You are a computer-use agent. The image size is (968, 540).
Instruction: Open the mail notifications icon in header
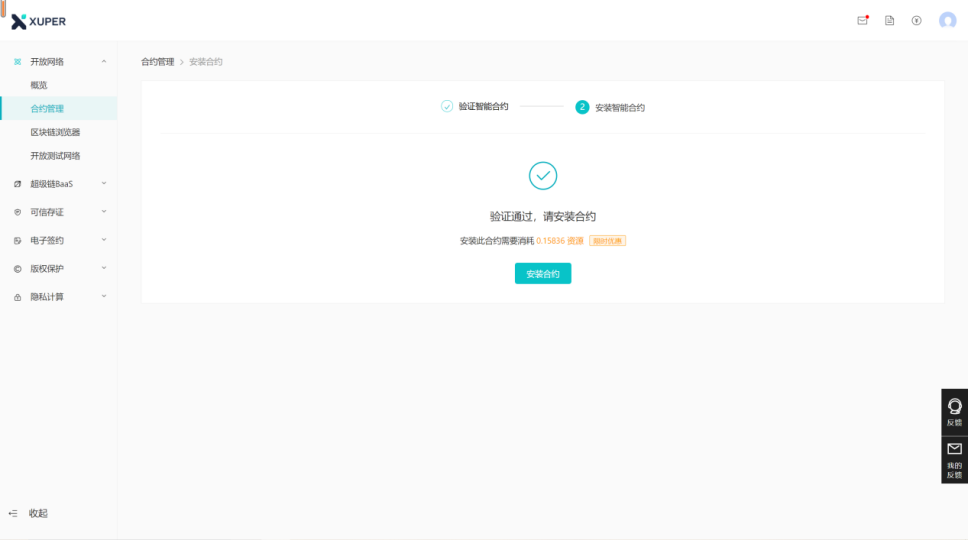click(862, 20)
